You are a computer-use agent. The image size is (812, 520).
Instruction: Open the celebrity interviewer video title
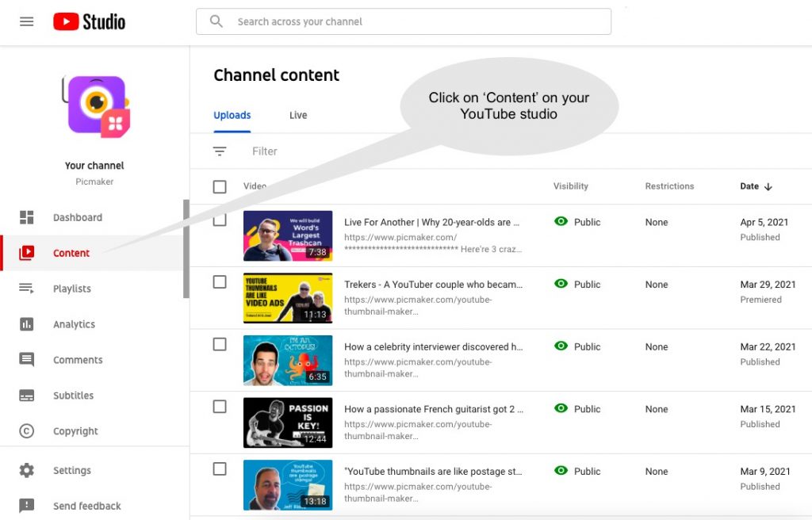click(434, 346)
